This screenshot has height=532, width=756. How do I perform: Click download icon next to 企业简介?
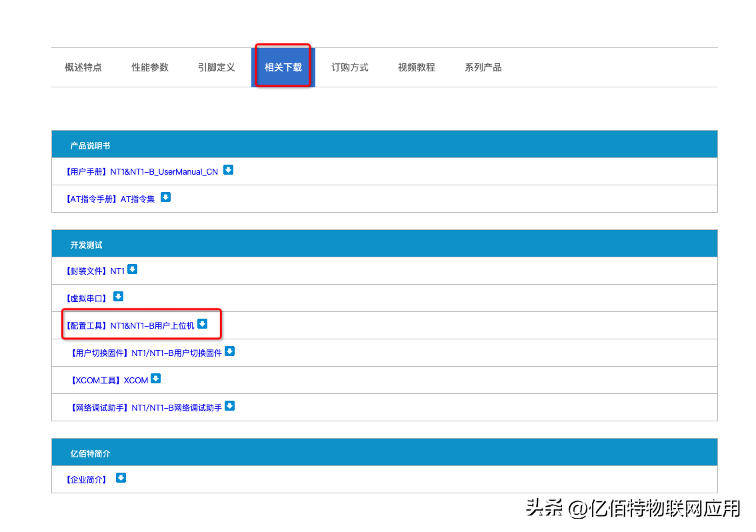click(121, 478)
